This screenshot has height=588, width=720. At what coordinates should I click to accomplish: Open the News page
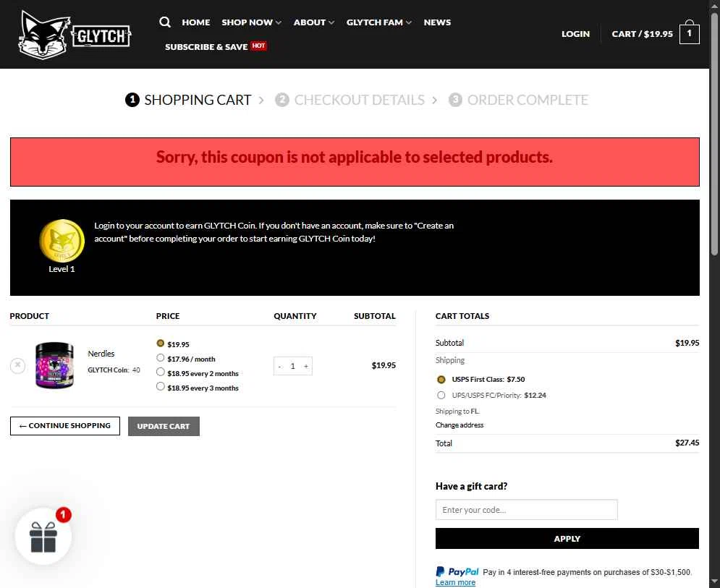click(437, 22)
